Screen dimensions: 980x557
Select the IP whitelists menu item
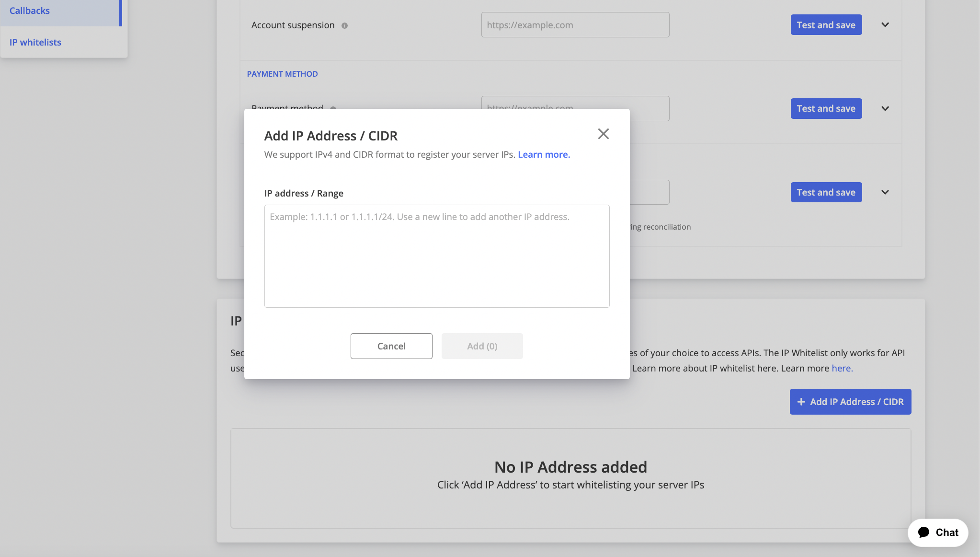(35, 42)
